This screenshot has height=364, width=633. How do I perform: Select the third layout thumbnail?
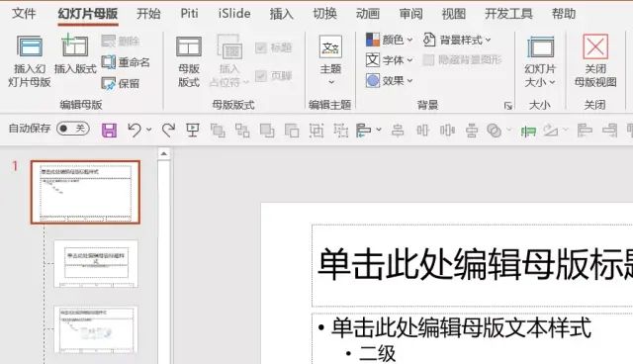[x=96, y=329]
